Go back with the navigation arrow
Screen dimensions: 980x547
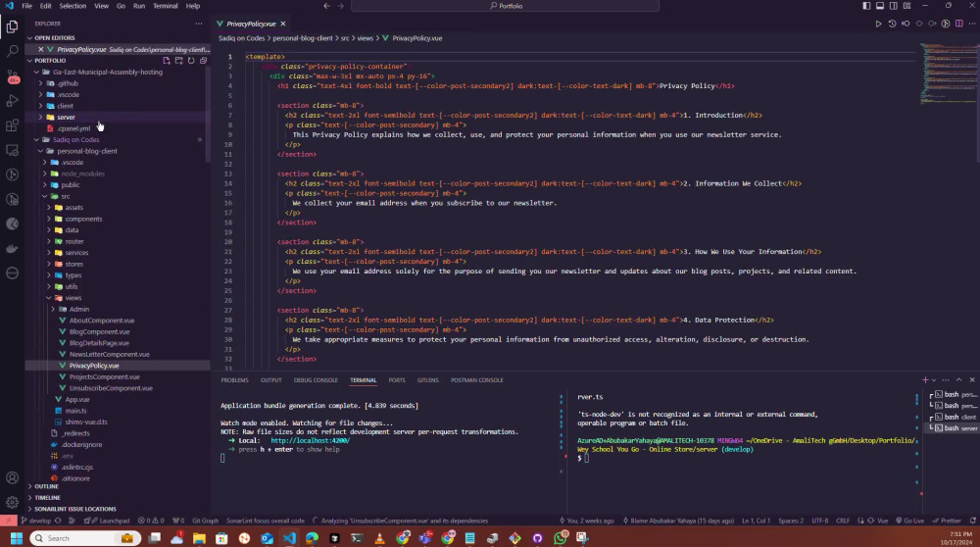(x=327, y=6)
